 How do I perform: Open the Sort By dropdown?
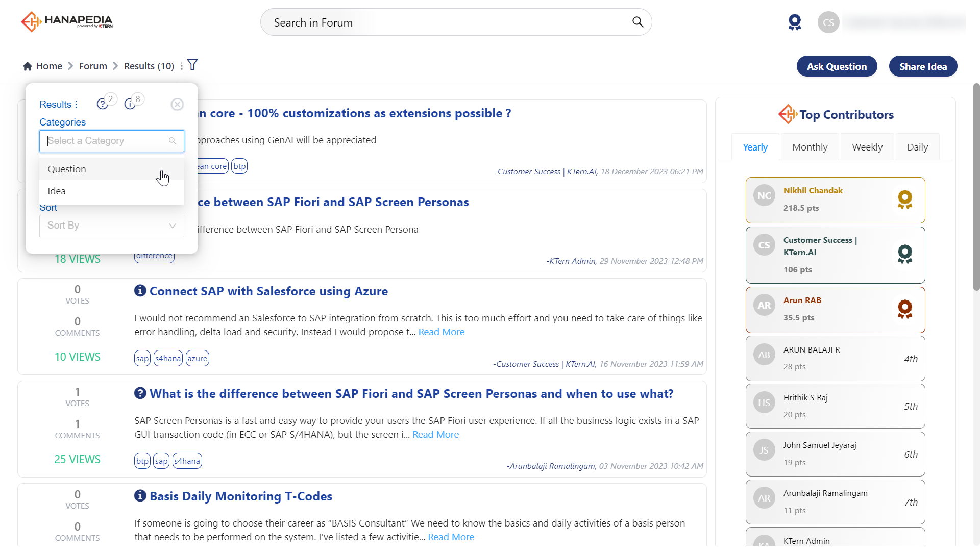[112, 226]
